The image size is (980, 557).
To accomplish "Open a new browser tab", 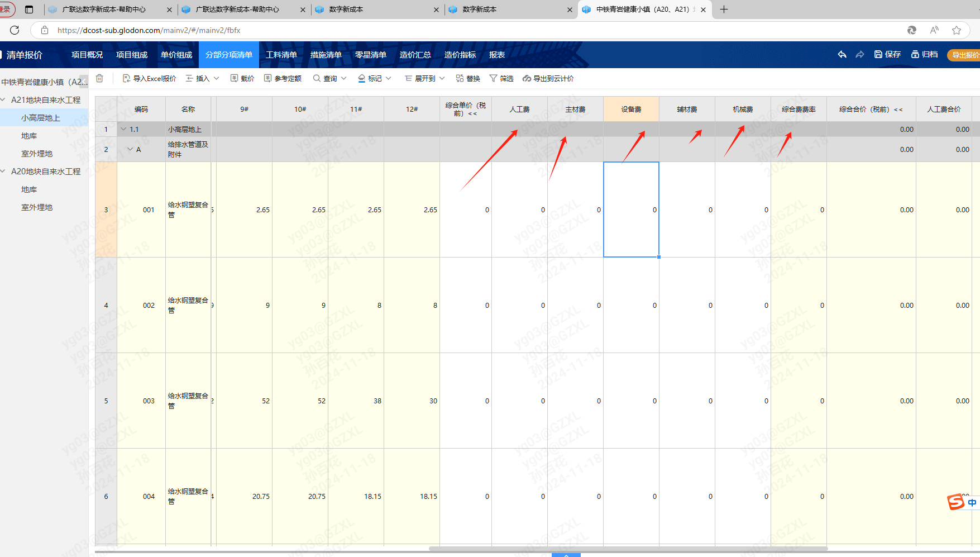I will [724, 9].
